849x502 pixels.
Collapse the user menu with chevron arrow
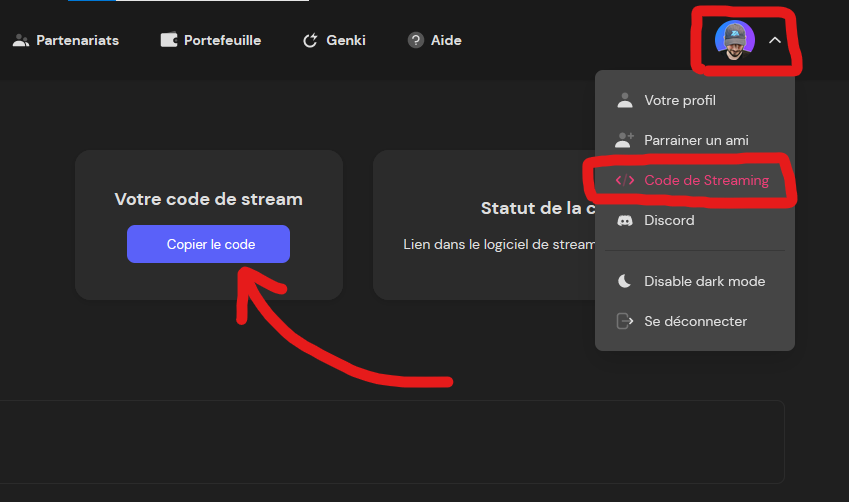point(774,41)
